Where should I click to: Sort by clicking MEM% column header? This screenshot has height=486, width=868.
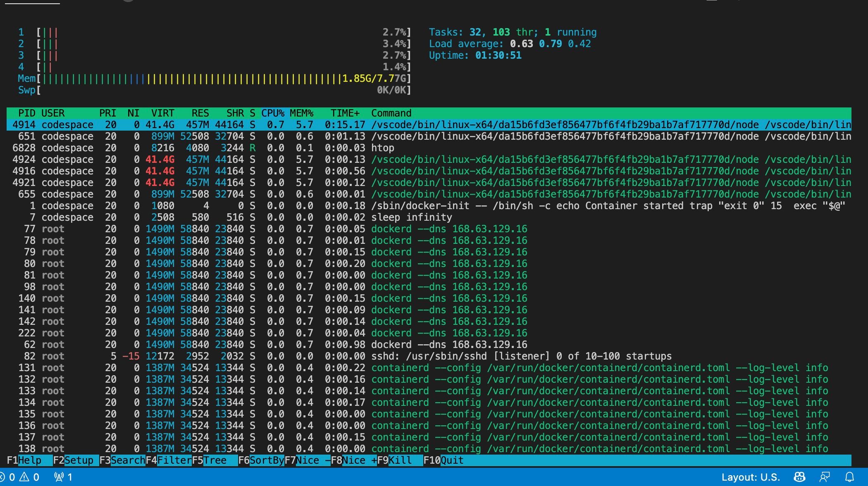coord(301,113)
